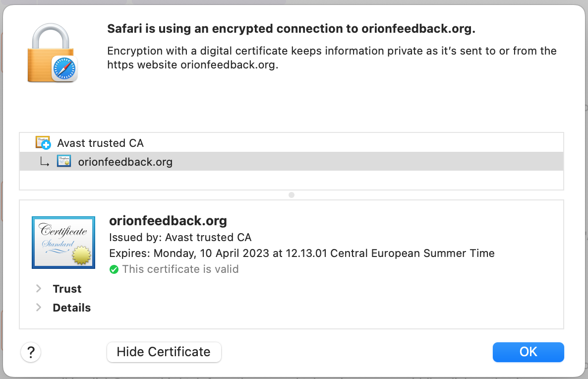588x379 pixels.
Task: Click the Avast trusted CA certificate icon
Action: tap(43, 143)
